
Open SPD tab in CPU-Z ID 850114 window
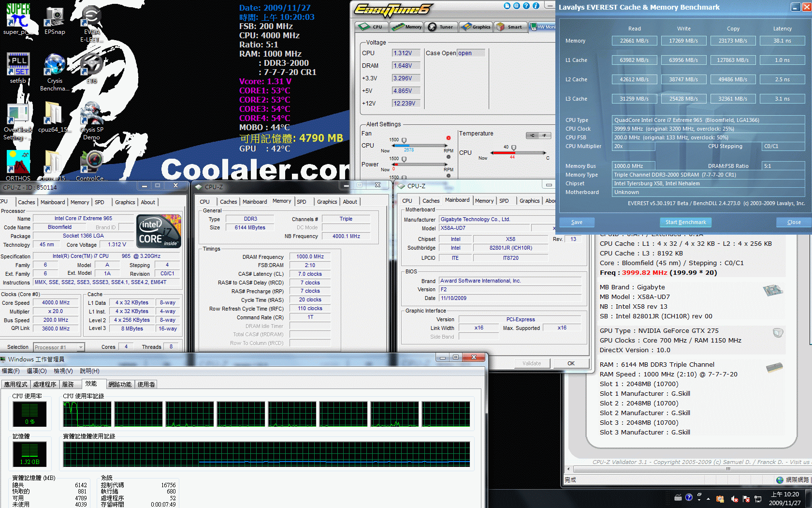pyautogui.click(x=100, y=202)
